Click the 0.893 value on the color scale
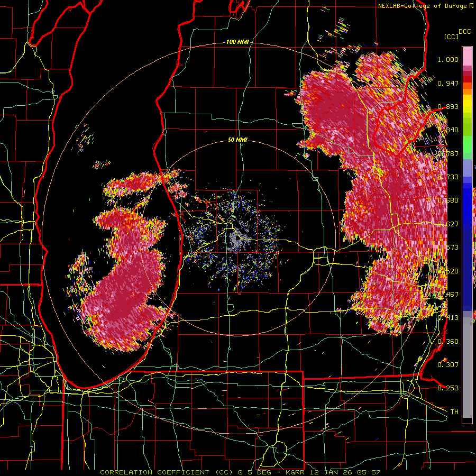The image size is (476, 476). pos(448,106)
